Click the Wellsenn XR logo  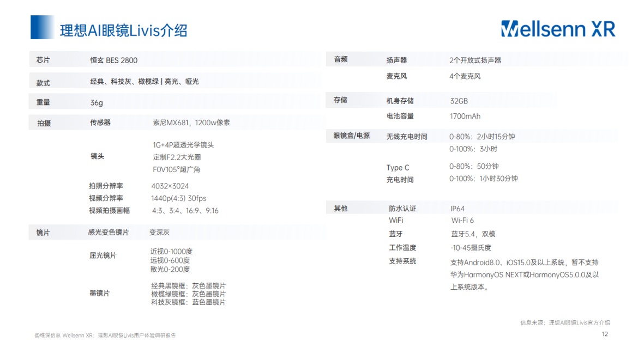click(558, 29)
